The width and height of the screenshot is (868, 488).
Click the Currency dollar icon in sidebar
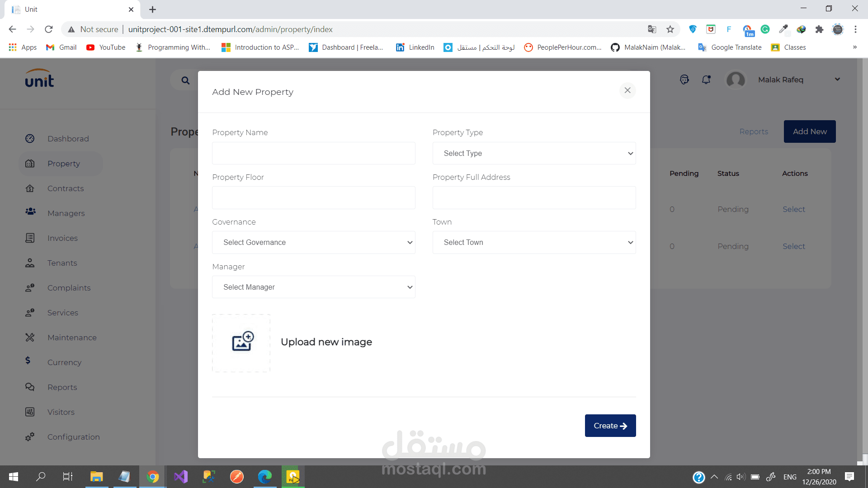click(28, 361)
